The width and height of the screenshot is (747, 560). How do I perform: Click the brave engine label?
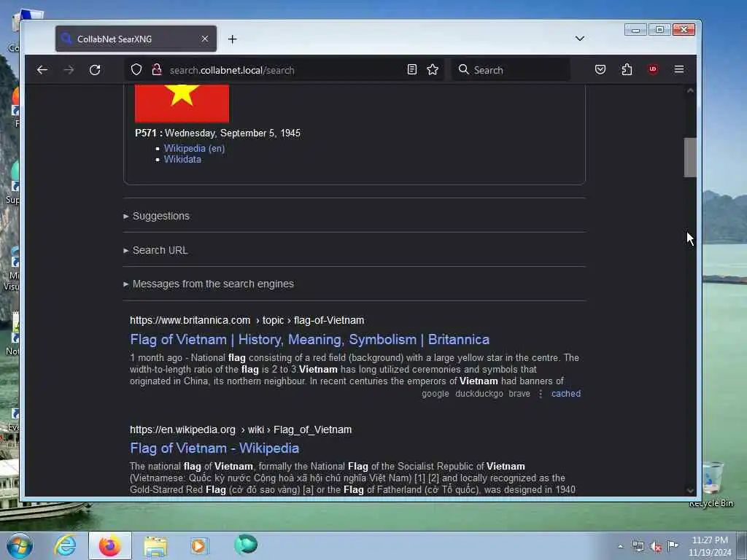[x=519, y=394]
